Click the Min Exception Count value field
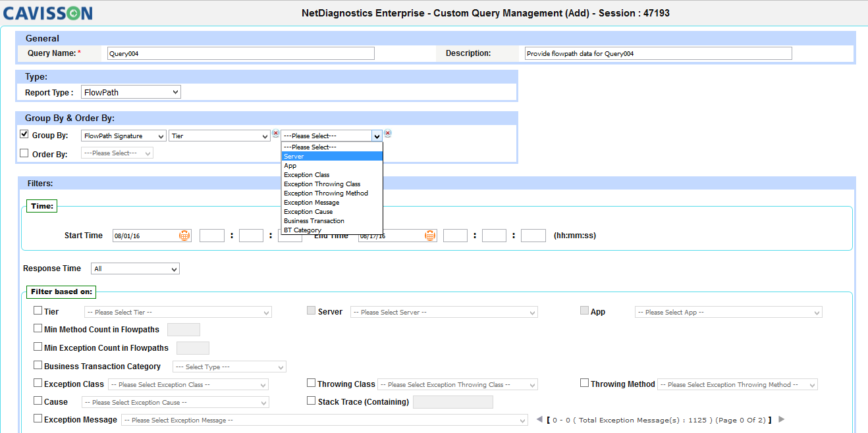The image size is (868, 433). click(193, 348)
